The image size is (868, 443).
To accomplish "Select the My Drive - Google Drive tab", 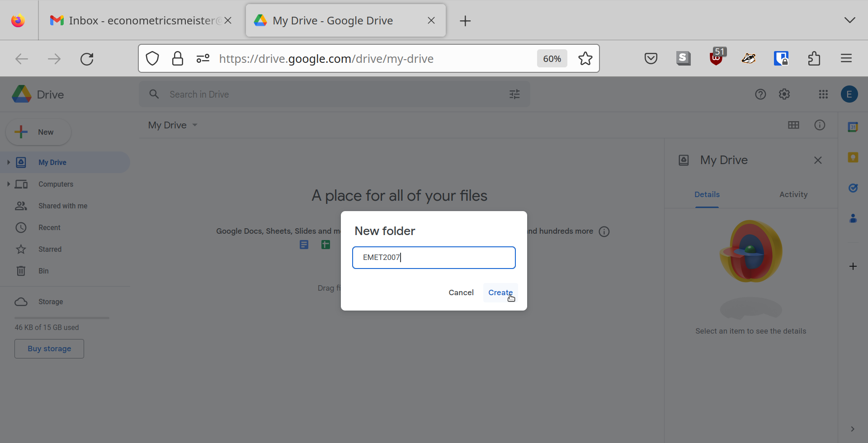I will 346,20.
